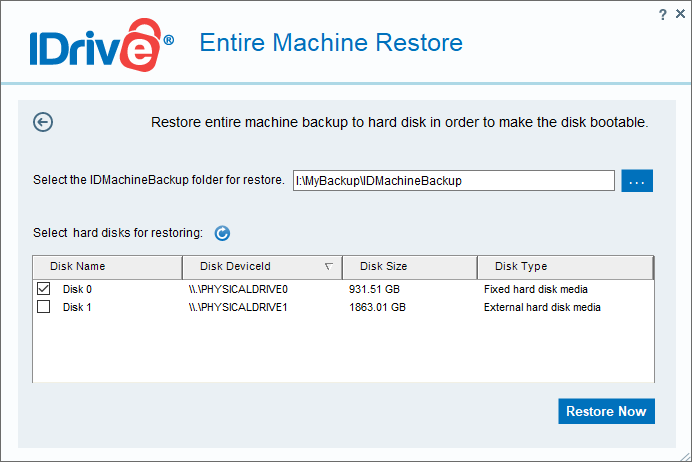Click the back arrow icon
This screenshot has height=462, width=692.
[x=43, y=122]
